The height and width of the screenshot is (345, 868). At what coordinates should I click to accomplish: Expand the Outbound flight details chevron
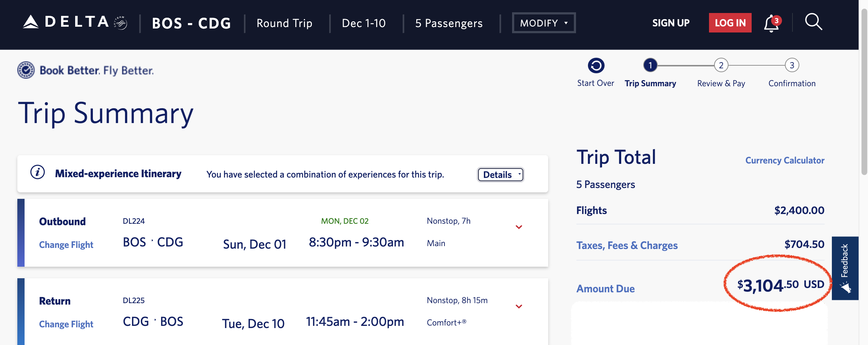tap(519, 227)
